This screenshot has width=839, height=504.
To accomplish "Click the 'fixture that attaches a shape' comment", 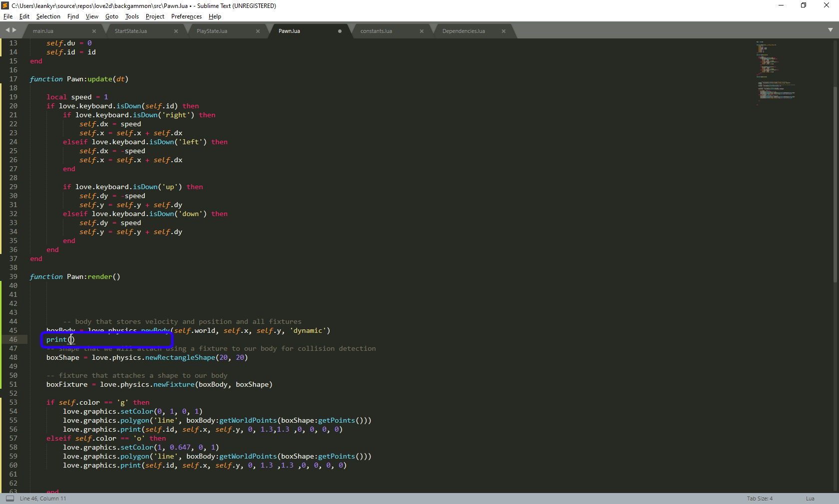I will (x=137, y=375).
